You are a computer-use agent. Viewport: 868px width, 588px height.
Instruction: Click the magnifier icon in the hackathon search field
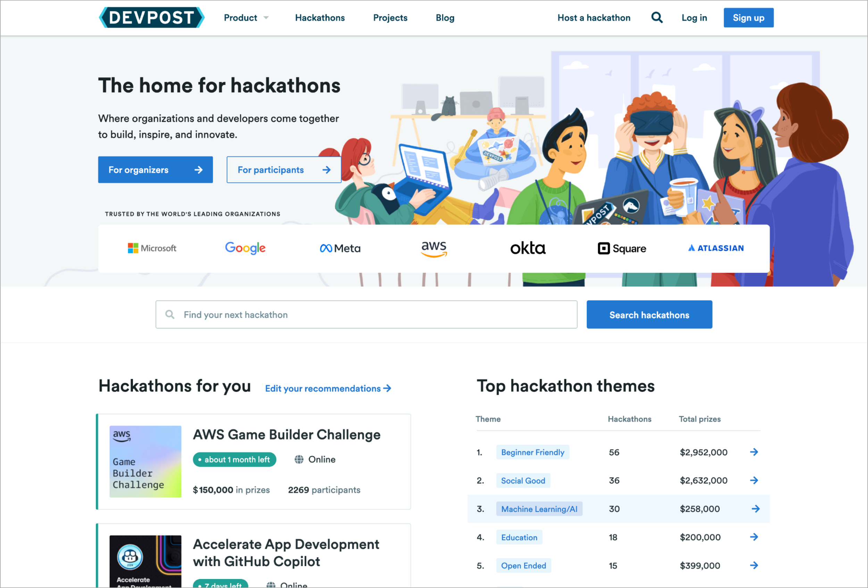[x=170, y=314]
